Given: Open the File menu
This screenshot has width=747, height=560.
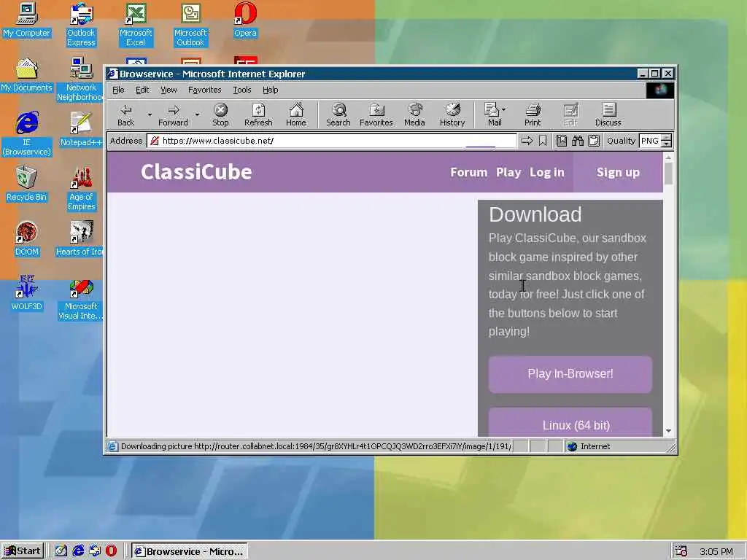Looking at the screenshot, I should pyautogui.click(x=118, y=90).
